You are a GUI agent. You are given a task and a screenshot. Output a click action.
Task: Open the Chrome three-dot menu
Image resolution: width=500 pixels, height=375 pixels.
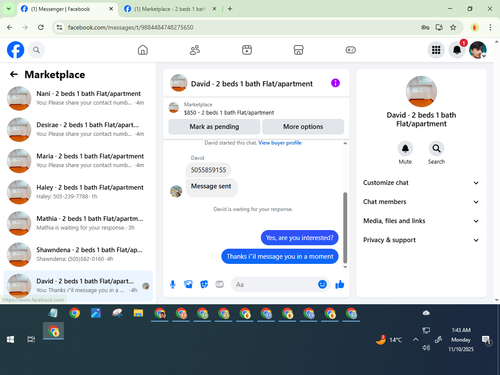[x=490, y=27]
